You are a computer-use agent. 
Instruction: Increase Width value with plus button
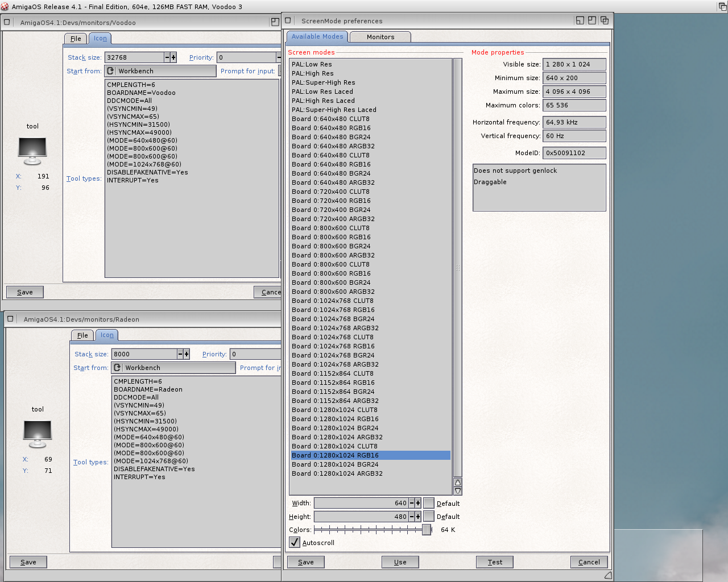418,503
